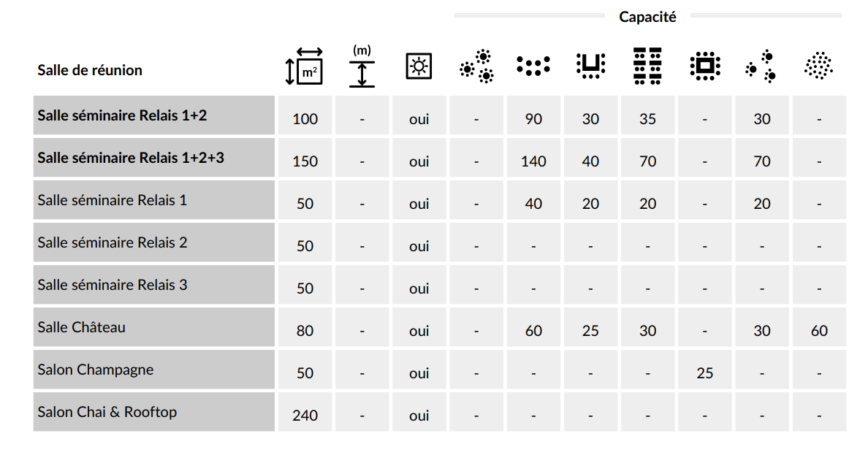Click the U-shape layout icon
This screenshot has width=868, height=463.
pos(590,66)
